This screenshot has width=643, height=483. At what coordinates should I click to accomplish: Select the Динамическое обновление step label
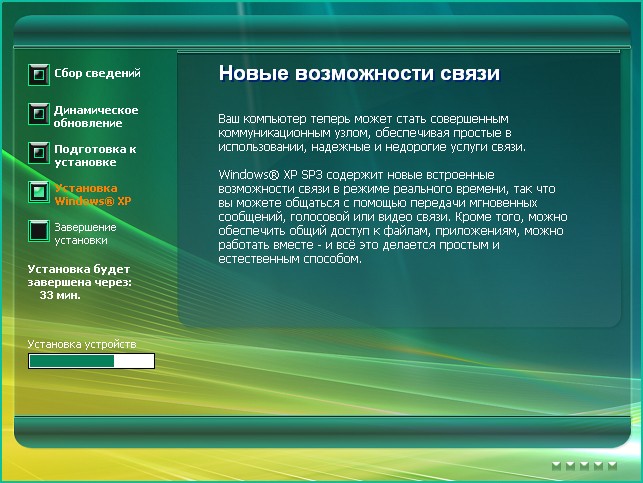click(96, 116)
